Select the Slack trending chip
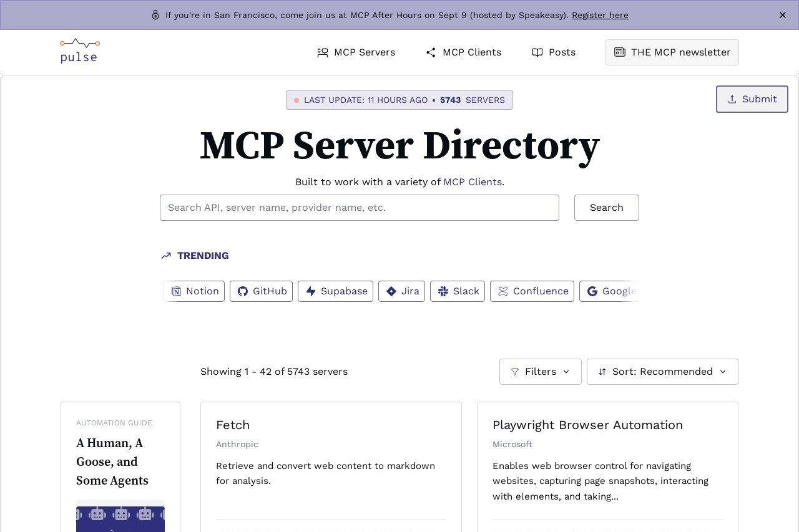This screenshot has width=799, height=532. (458, 291)
